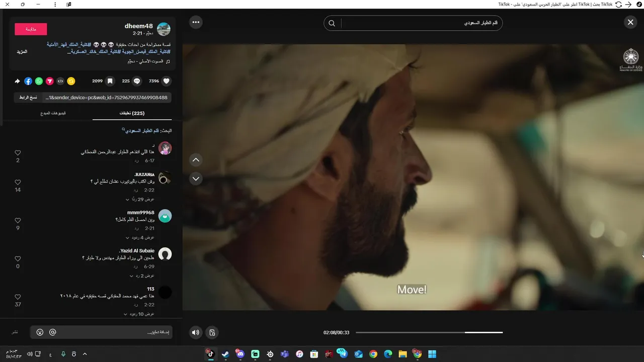Switch to the تعليقات (225) tab
This screenshot has height=362, width=644.
pos(132,113)
